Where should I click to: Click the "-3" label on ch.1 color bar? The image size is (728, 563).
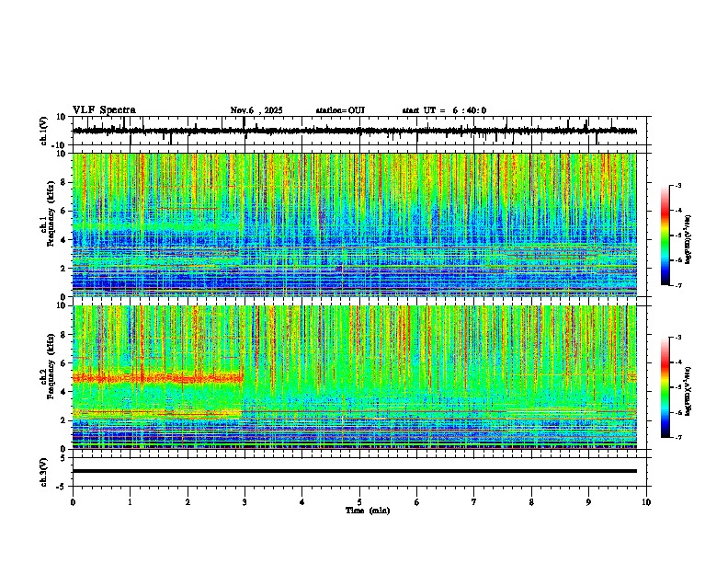[x=677, y=185]
